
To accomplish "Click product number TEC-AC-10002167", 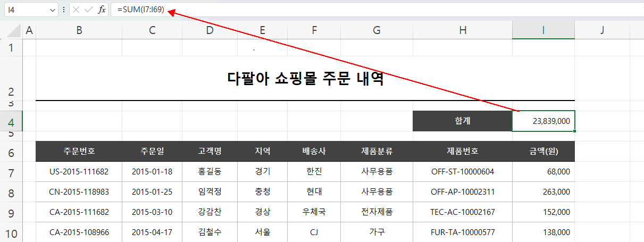I will point(463,212).
